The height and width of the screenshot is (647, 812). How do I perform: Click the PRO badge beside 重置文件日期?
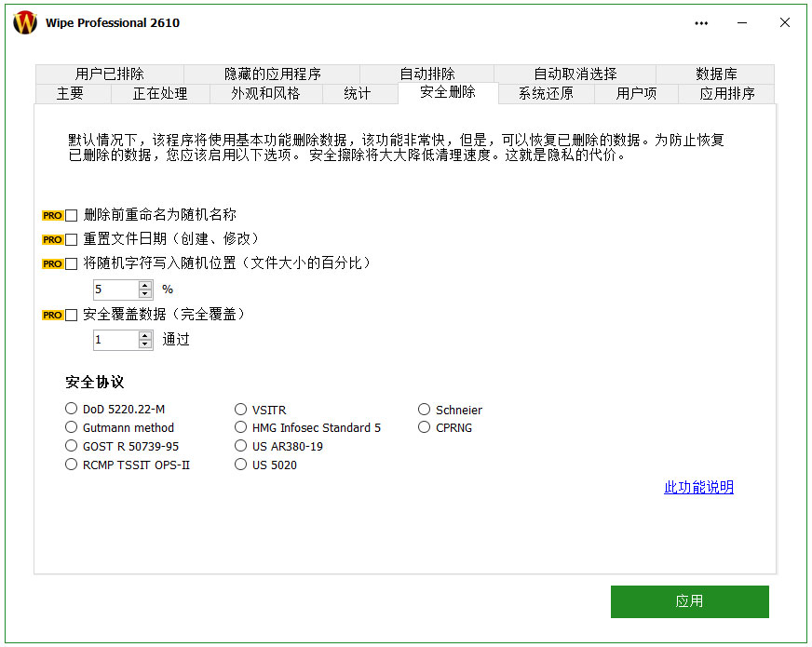pos(52,239)
